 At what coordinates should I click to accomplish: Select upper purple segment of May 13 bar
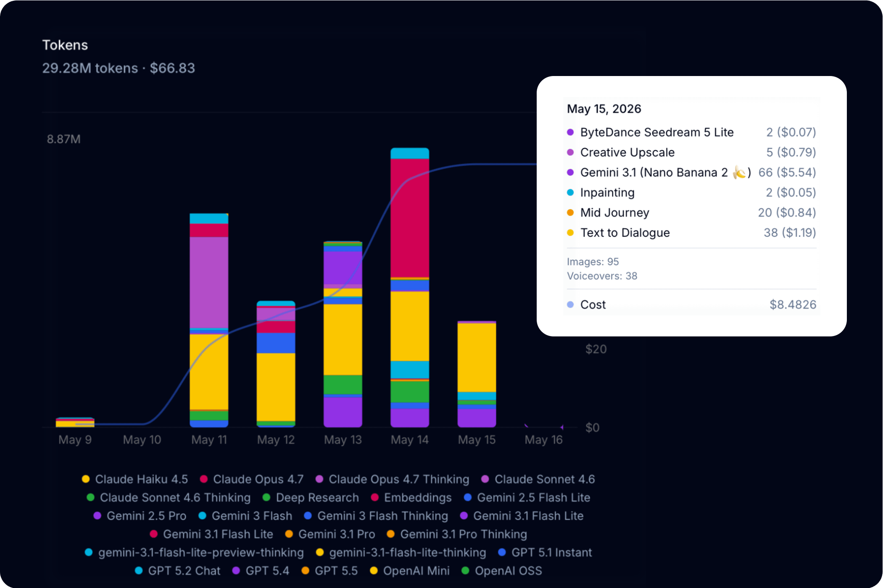(343, 268)
